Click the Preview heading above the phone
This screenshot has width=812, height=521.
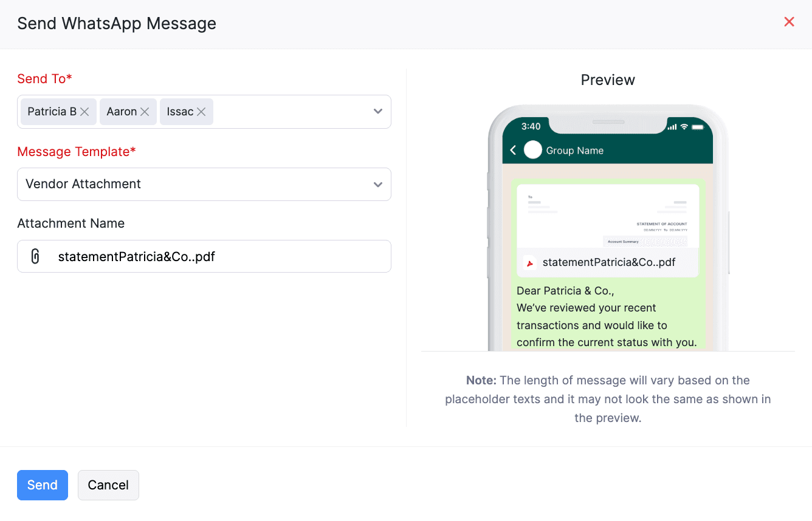click(x=608, y=80)
